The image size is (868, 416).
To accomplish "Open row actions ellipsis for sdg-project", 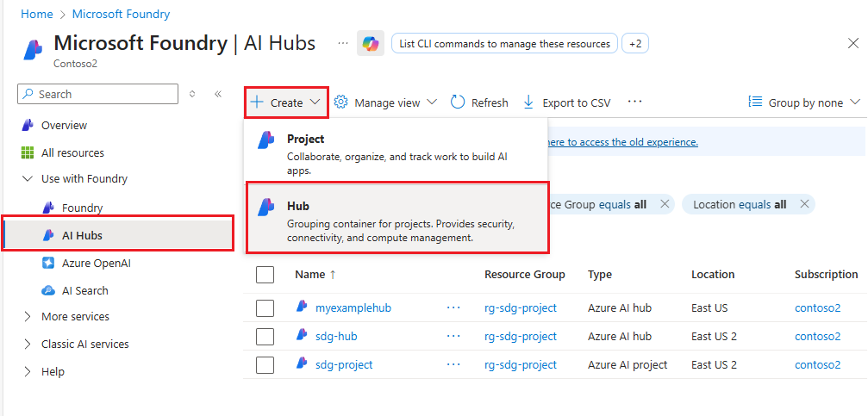I will 453,364.
